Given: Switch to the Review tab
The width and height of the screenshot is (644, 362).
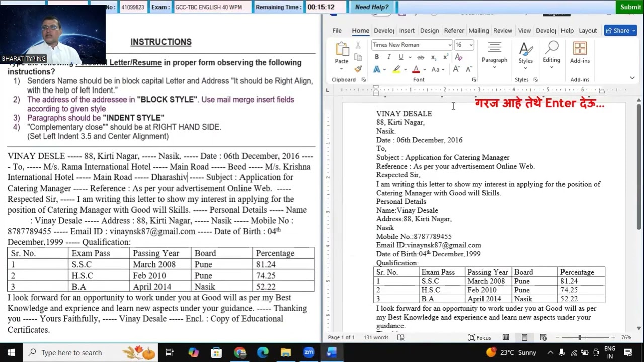Looking at the screenshot, I should (502, 31).
